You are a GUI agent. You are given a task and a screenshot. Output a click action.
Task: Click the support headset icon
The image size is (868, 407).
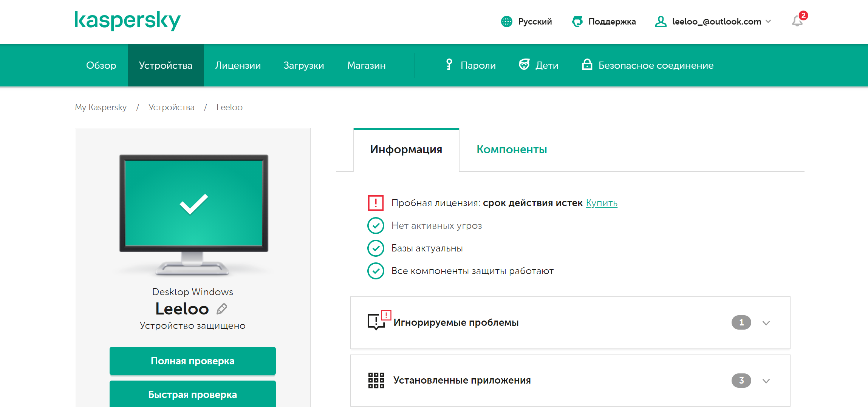point(577,22)
